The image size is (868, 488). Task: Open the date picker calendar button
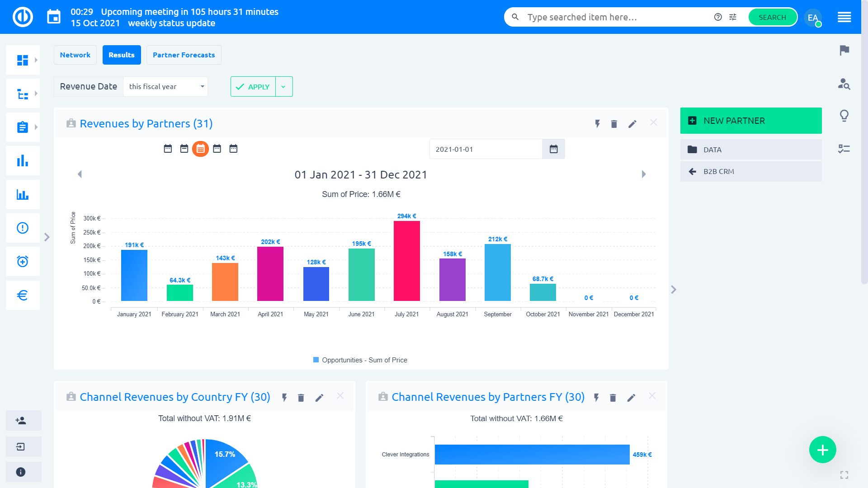tap(553, 149)
